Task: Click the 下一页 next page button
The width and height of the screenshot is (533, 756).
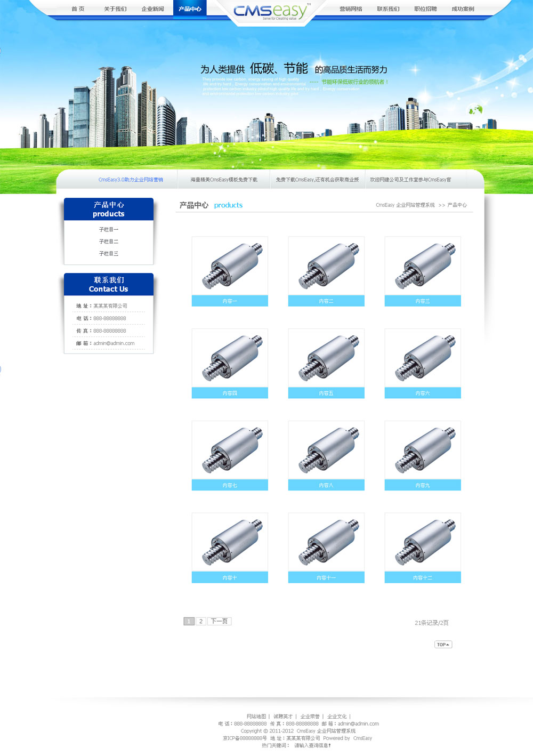Action: coord(219,621)
